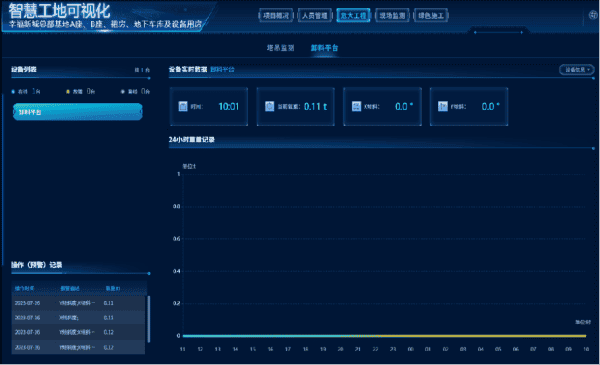Select the highlighted 危大工程 navigation tab
The width and height of the screenshot is (600, 365).
point(353,16)
